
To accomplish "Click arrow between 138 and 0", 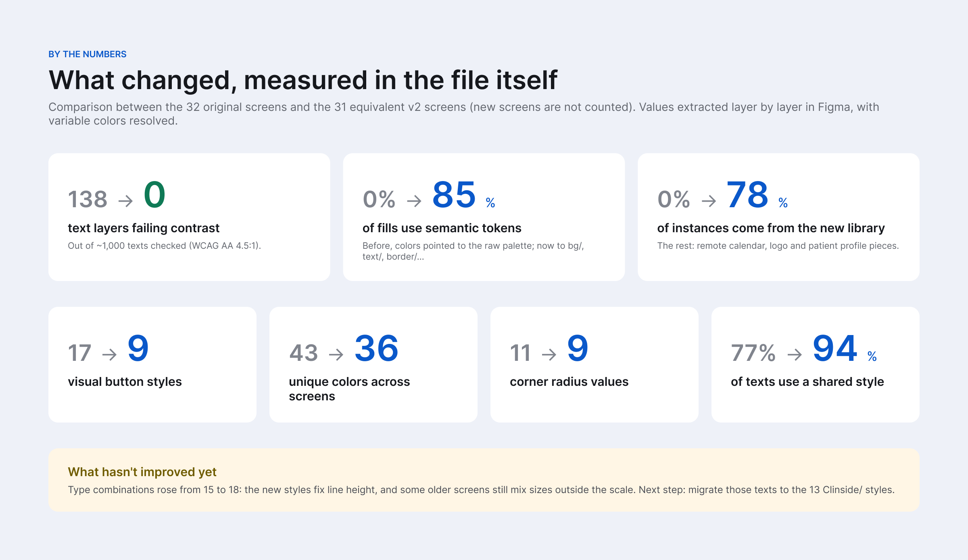I will pos(125,201).
